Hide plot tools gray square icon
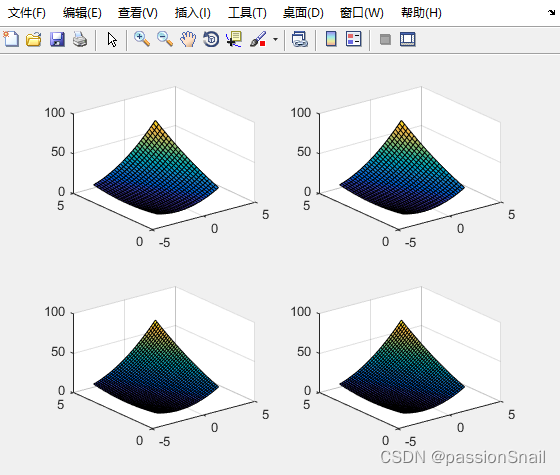Viewport: 560px width, 475px height. (x=385, y=39)
